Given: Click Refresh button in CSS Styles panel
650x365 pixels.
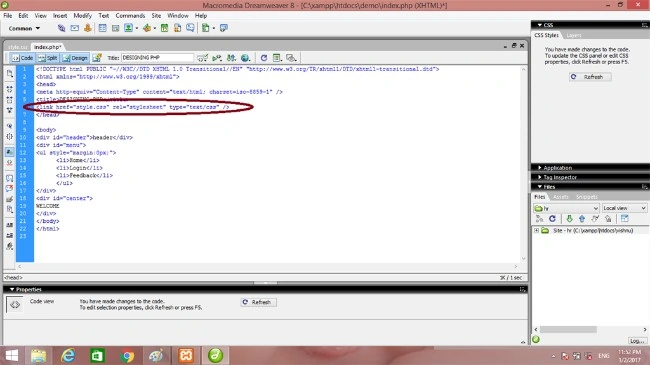Looking at the screenshot, I should click(x=590, y=77).
